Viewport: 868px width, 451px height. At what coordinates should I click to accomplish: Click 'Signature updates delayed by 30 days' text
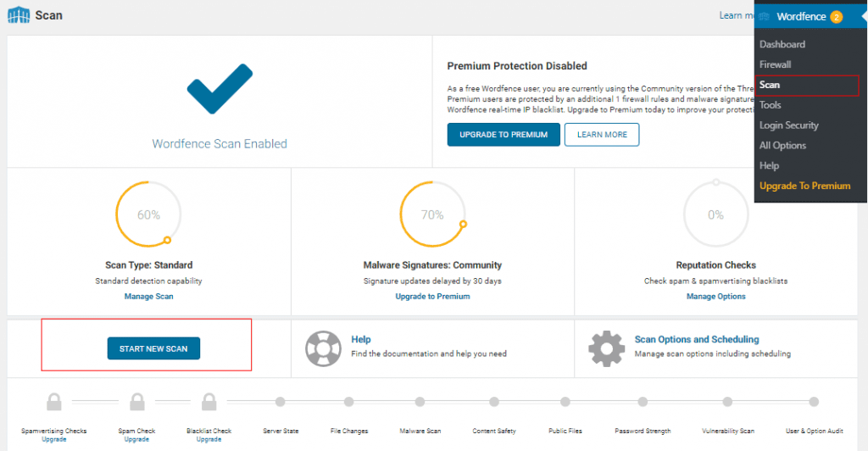coord(432,281)
